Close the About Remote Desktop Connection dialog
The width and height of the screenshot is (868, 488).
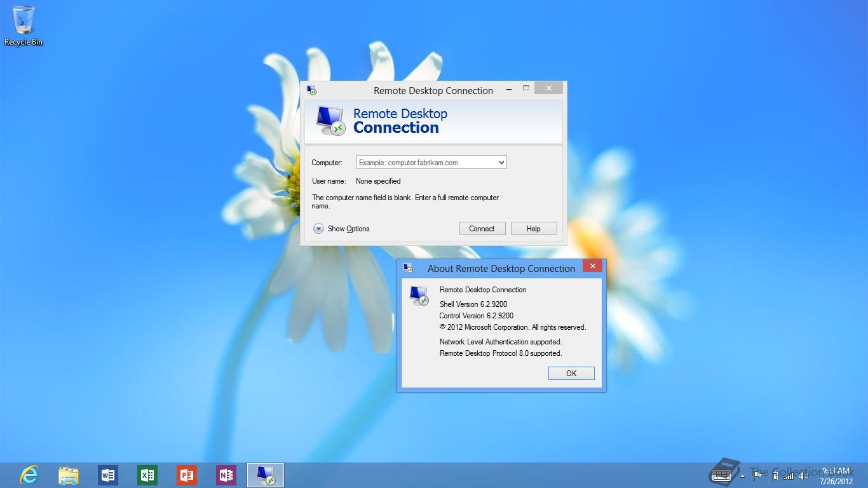click(592, 266)
